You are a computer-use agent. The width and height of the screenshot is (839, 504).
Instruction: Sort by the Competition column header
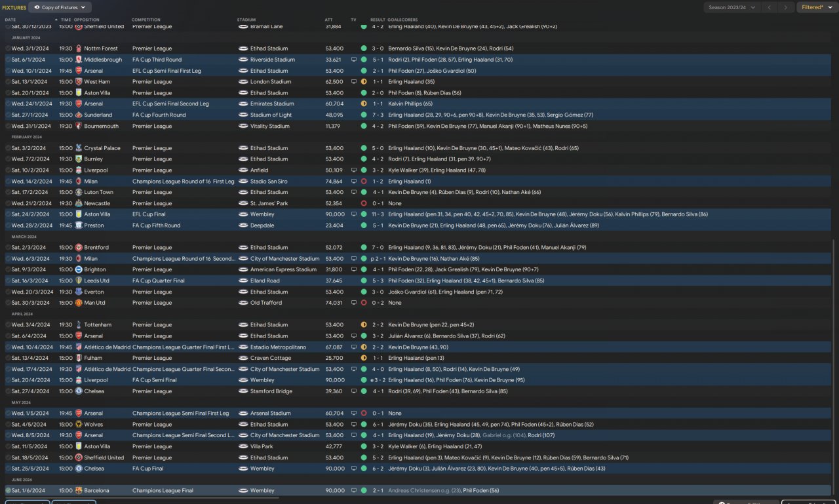click(146, 20)
